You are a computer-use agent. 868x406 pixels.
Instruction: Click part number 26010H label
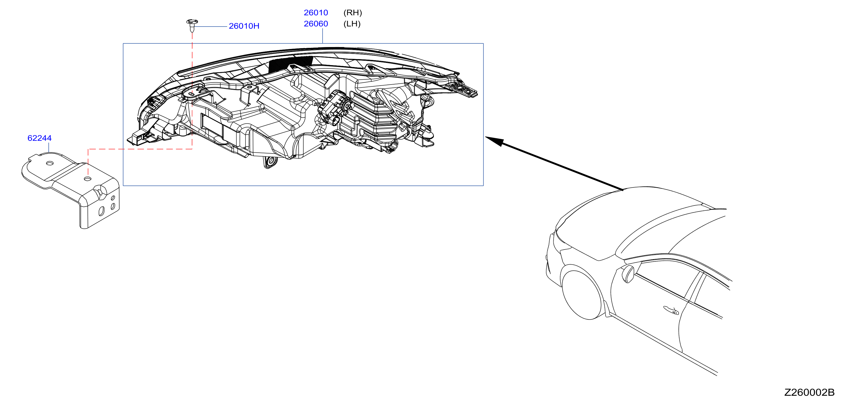point(244,26)
